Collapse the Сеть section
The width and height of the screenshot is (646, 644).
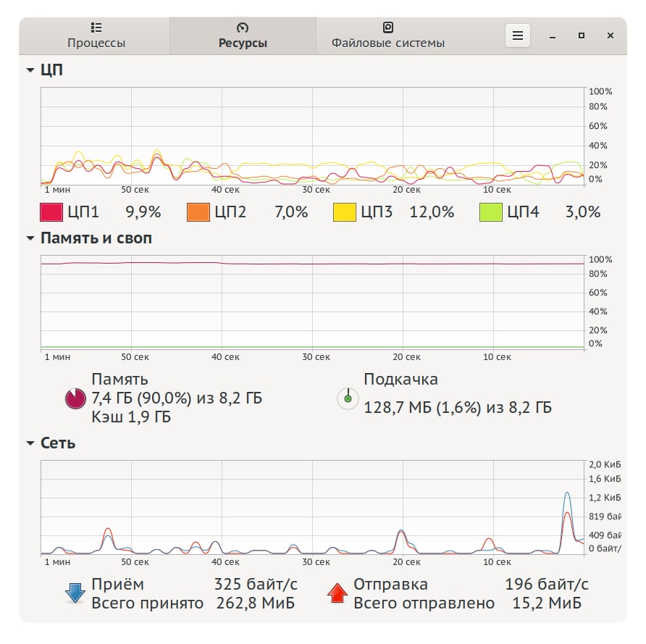(30, 443)
